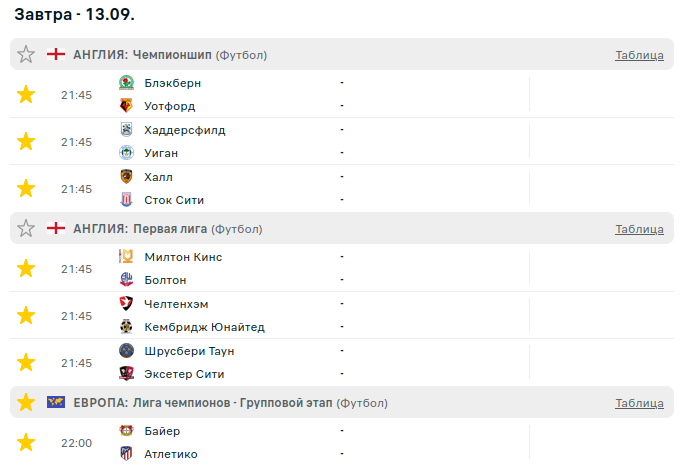This screenshot has width=685, height=465.
Task: Toggle favorite star for АНГЛИЯ: Чемпионшип league
Action: click(26, 55)
